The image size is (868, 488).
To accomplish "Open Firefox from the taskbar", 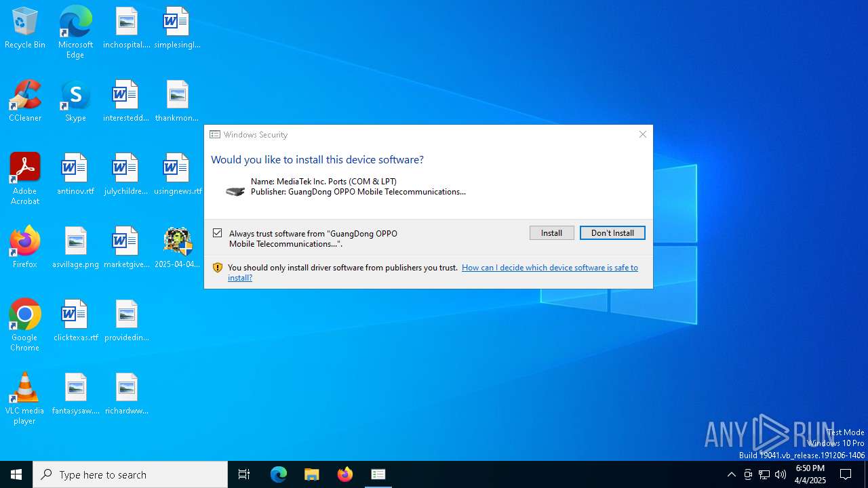I will (x=345, y=474).
